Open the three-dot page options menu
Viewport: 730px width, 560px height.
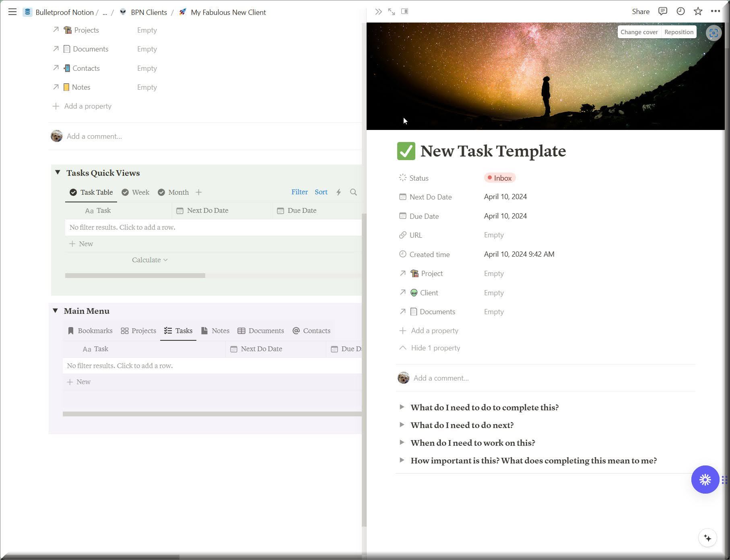point(715,12)
